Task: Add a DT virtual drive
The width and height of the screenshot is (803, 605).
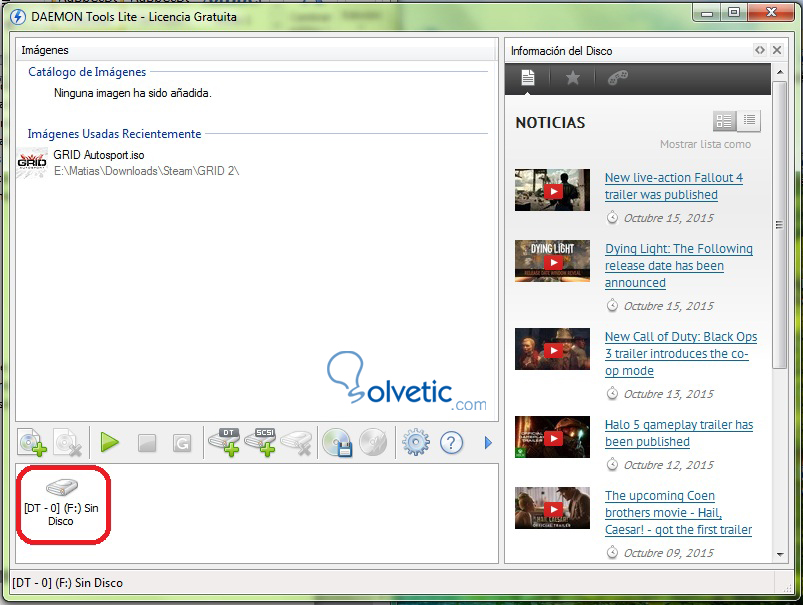Action: click(224, 442)
